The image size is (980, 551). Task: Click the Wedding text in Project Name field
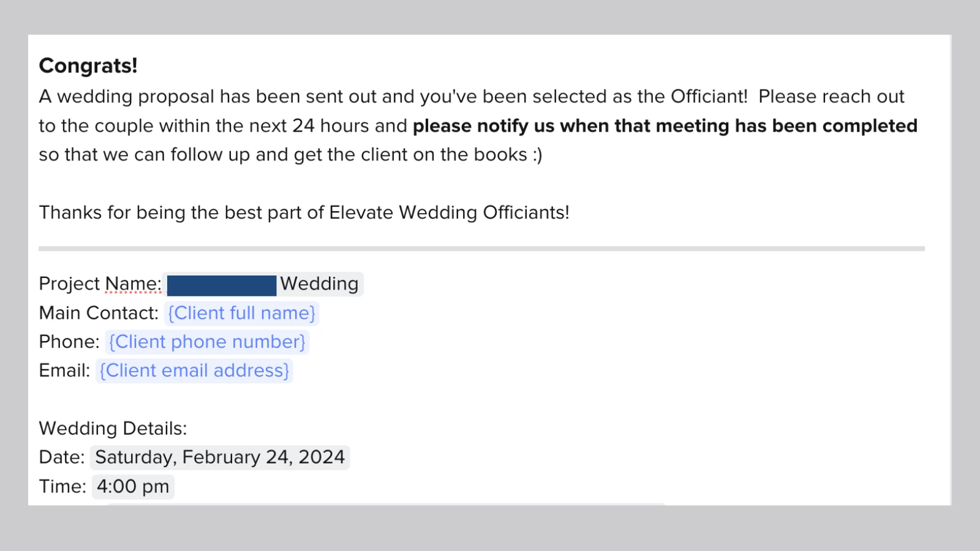coord(319,284)
